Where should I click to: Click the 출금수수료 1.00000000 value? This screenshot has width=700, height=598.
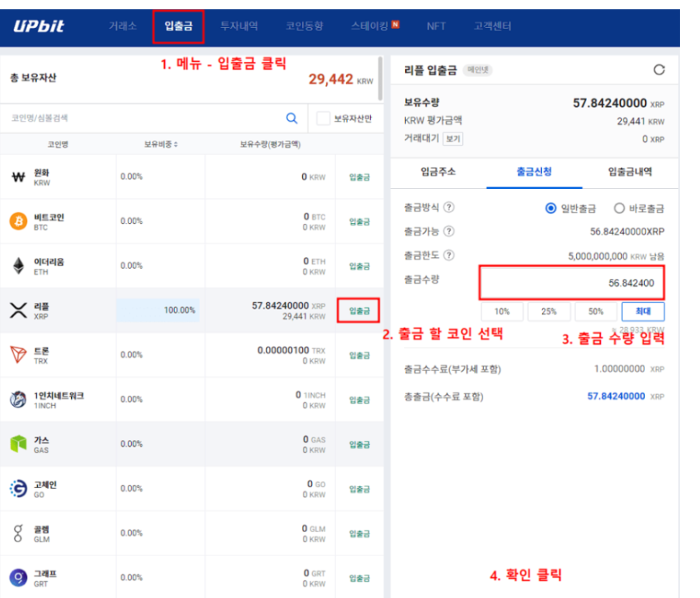[619, 369]
